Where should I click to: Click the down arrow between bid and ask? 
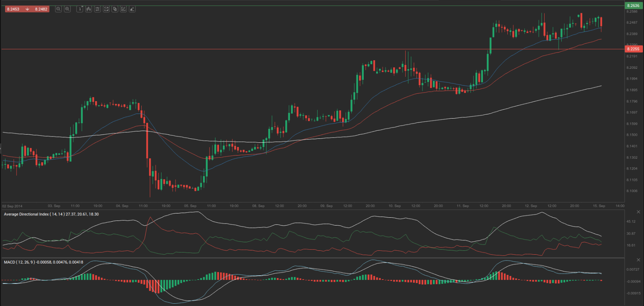27,9
